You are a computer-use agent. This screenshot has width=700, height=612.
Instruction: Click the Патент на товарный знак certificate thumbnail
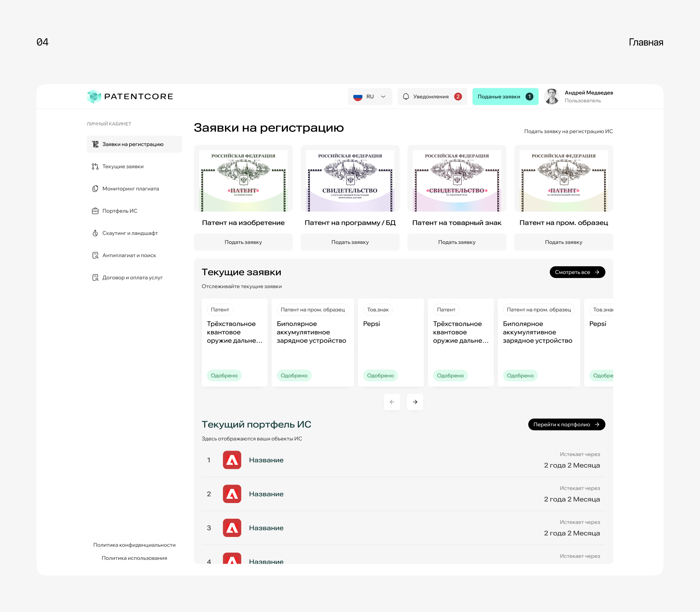pos(457,178)
